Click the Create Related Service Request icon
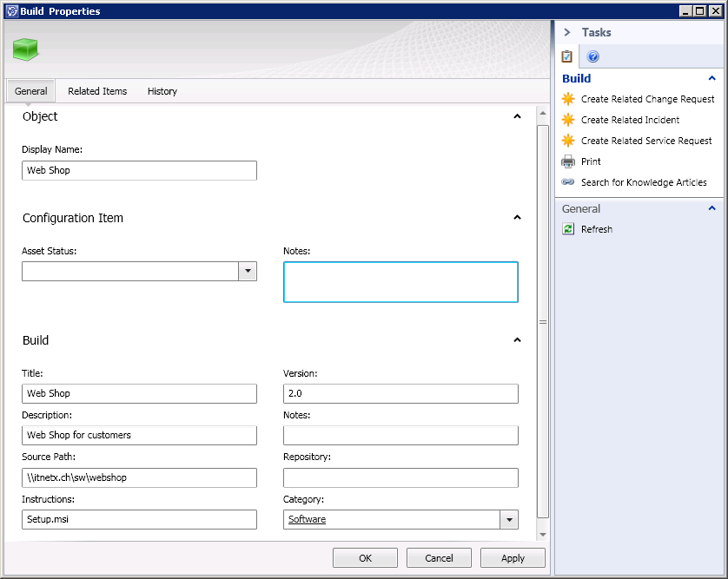728x579 pixels. click(x=568, y=141)
